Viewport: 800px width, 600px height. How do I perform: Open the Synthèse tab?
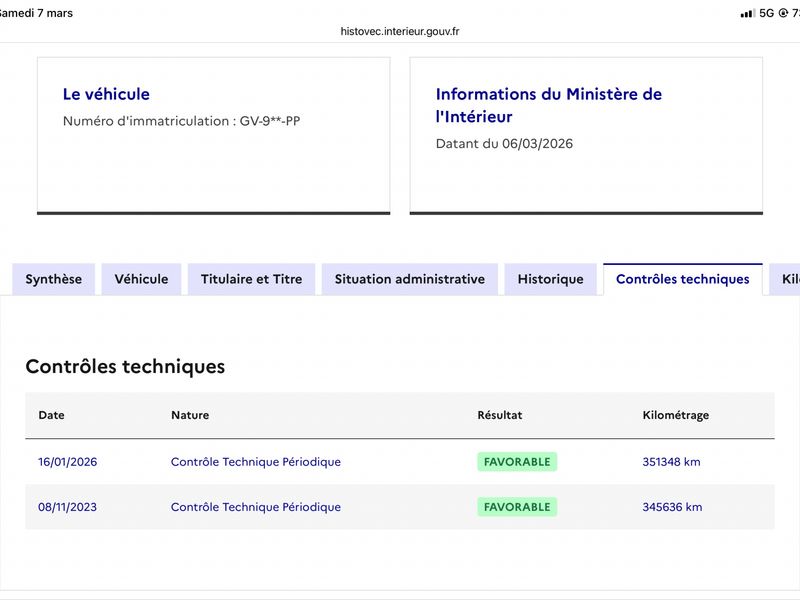[54, 279]
